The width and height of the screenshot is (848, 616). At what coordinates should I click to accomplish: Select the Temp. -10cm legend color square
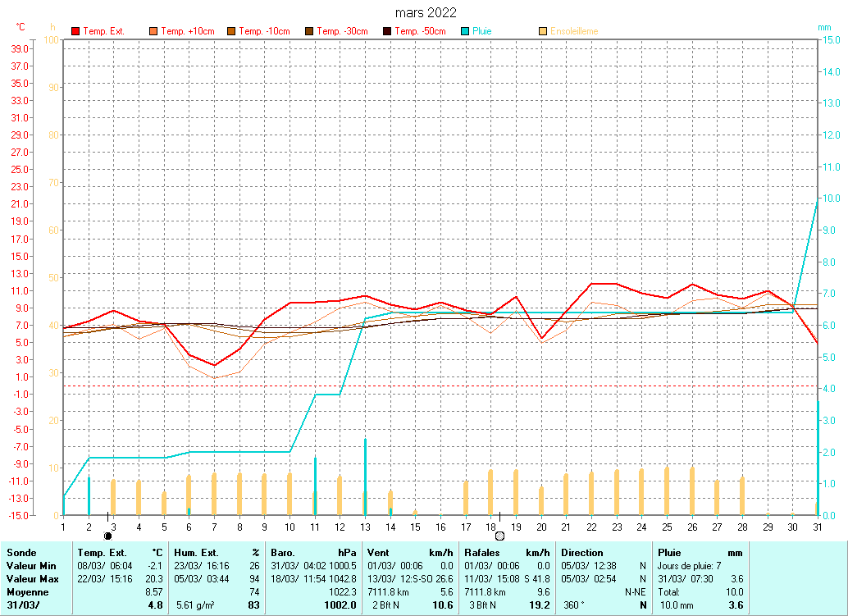pos(231,31)
